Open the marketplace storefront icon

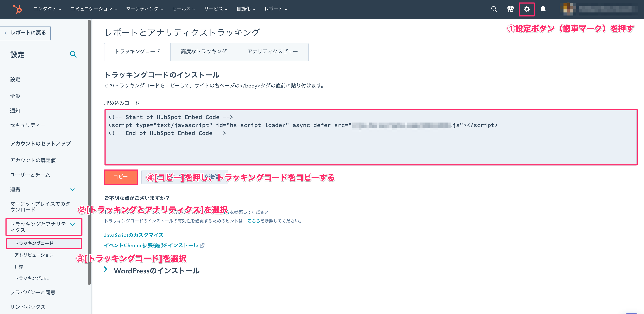point(510,9)
